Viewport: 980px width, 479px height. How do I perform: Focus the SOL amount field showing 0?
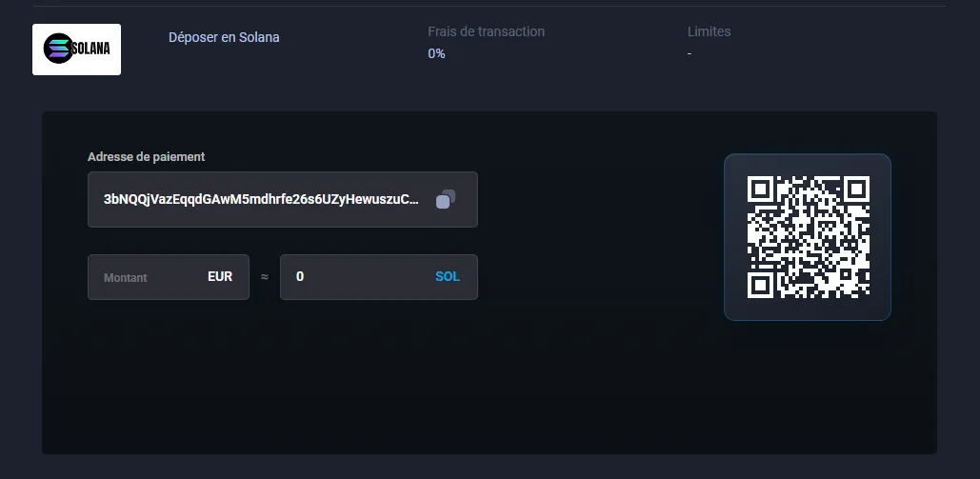coord(379,277)
